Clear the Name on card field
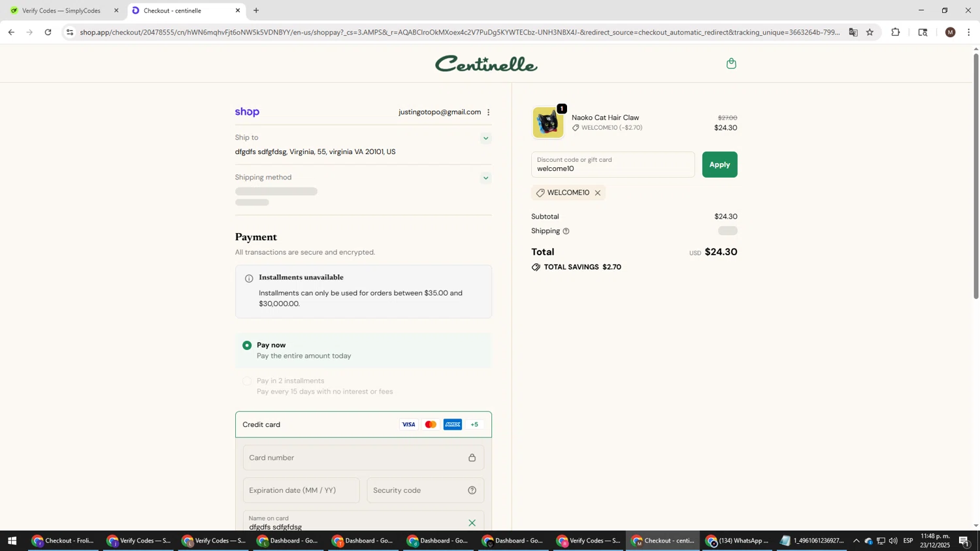The width and height of the screenshot is (980, 551). (472, 523)
